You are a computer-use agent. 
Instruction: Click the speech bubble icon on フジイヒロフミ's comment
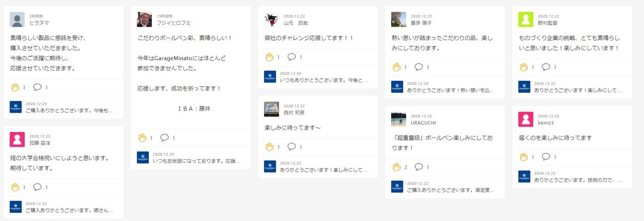click(x=165, y=138)
